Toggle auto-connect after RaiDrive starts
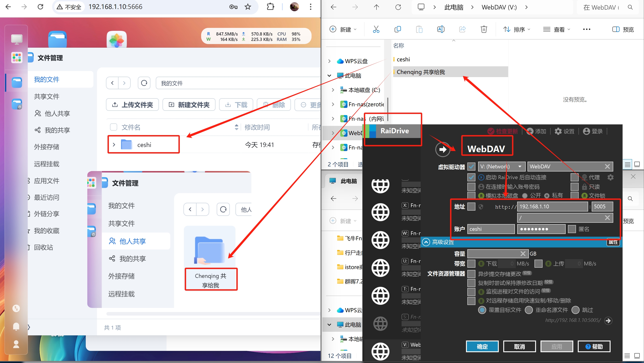 pos(472,177)
